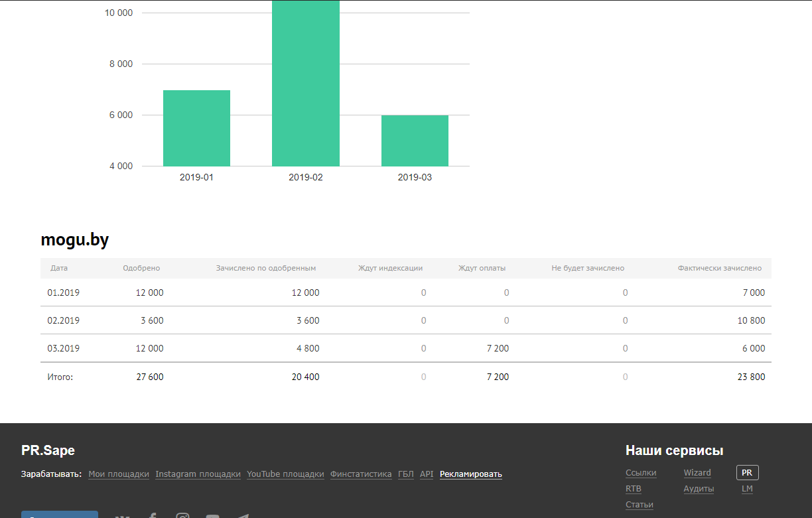The width and height of the screenshot is (812, 518).
Task: Click the 2019-03 chart bar
Action: [x=415, y=141]
